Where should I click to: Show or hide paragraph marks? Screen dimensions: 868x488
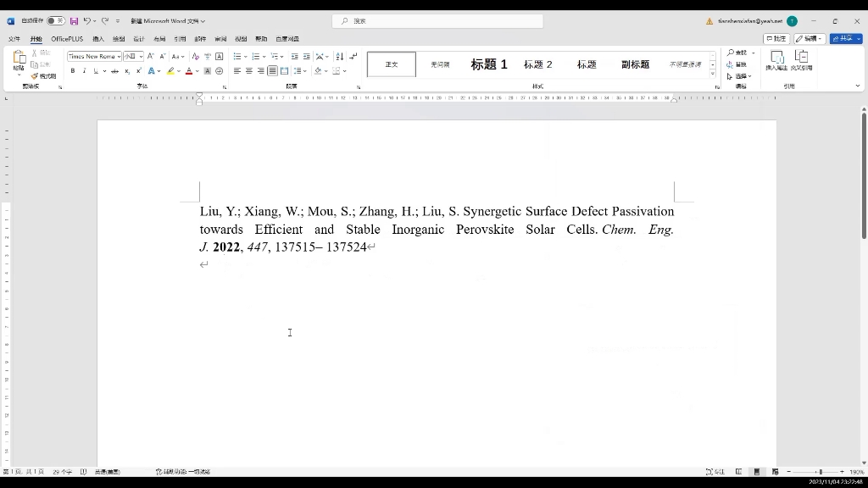click(x=353, y=57)
